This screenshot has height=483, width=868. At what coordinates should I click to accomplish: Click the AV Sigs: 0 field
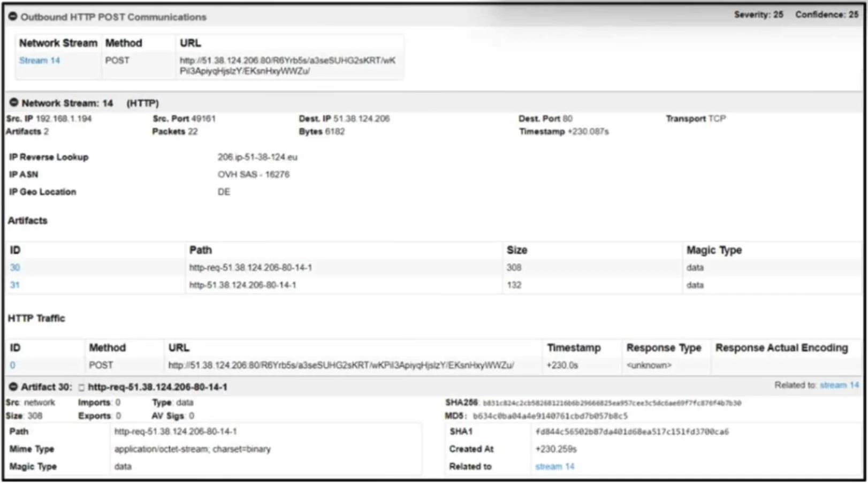(x=173, y=416)
